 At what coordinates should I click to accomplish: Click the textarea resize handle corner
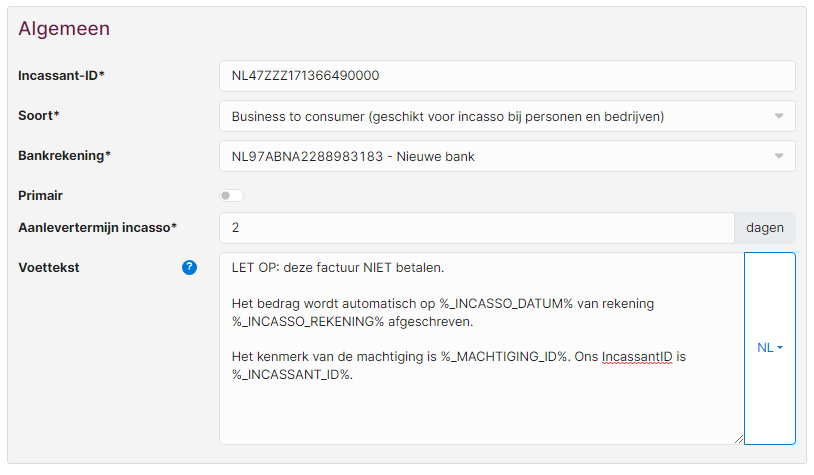[x=739, y=439]
